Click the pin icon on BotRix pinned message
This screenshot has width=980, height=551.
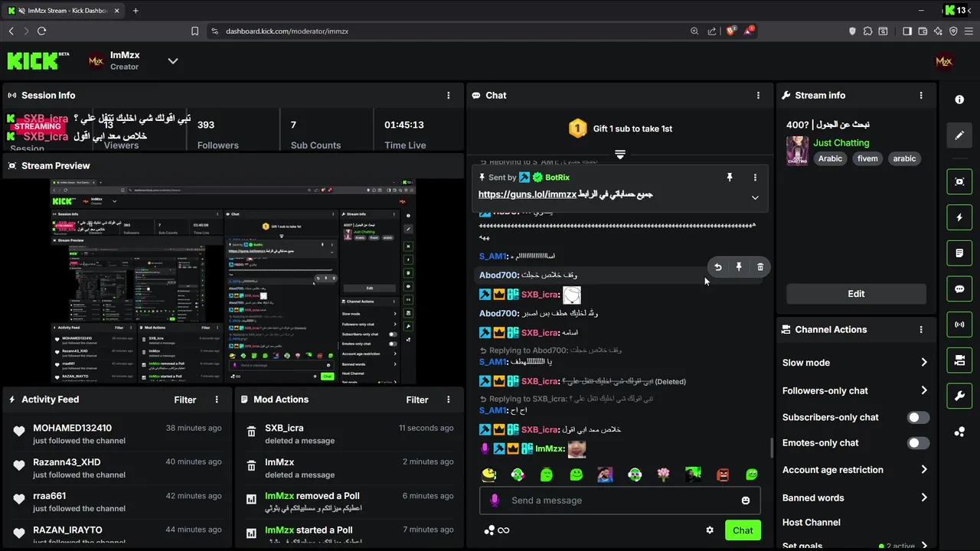tap(730, 178)
